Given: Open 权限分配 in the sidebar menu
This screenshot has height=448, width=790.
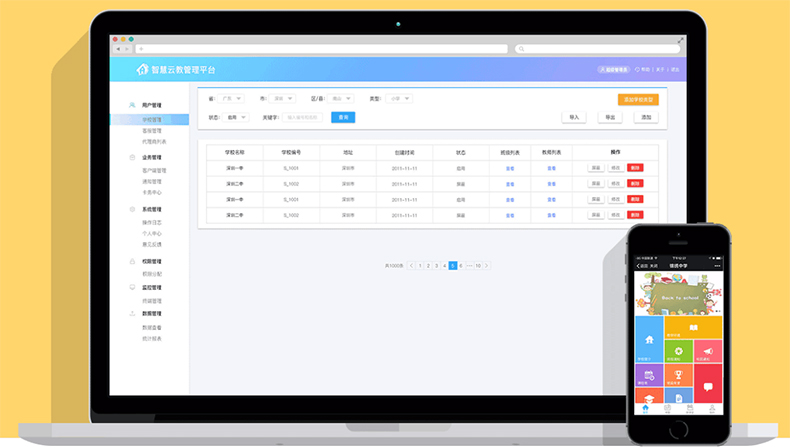Looking at the screenshot, I should [x=152, y=272].
